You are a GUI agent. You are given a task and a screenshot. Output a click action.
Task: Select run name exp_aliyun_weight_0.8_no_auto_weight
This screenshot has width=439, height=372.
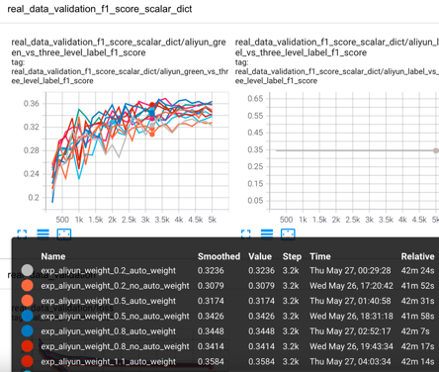tap(115, 346)
